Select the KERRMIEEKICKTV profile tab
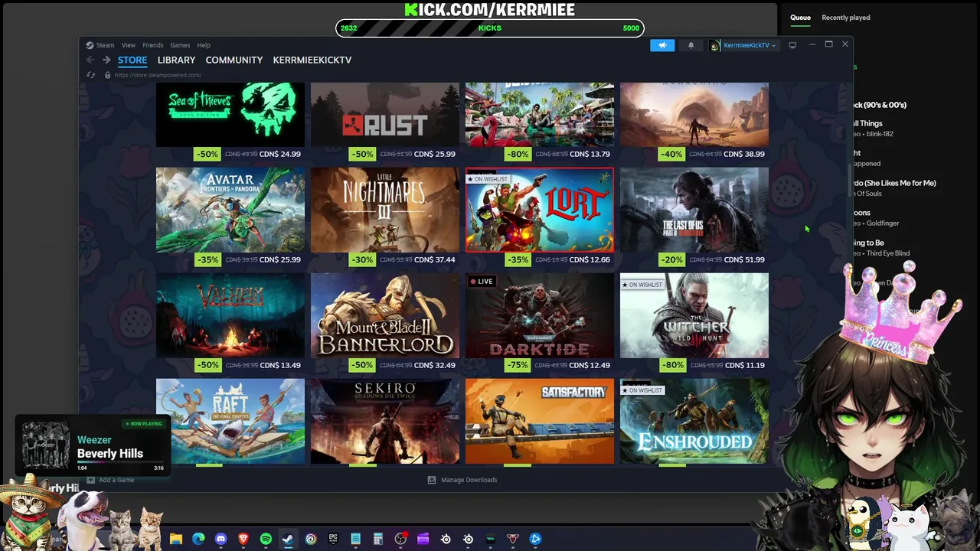This screenshot has width=980, height=551. click(312, 60)
